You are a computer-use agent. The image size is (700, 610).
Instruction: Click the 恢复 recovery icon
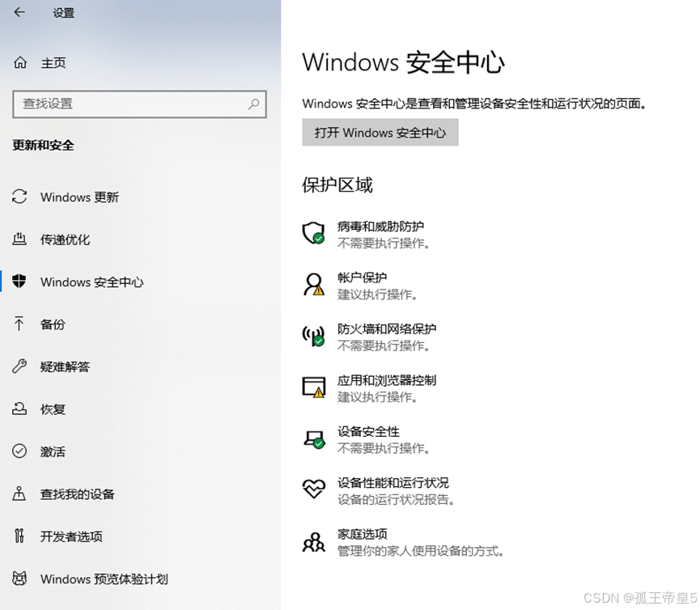19,409
